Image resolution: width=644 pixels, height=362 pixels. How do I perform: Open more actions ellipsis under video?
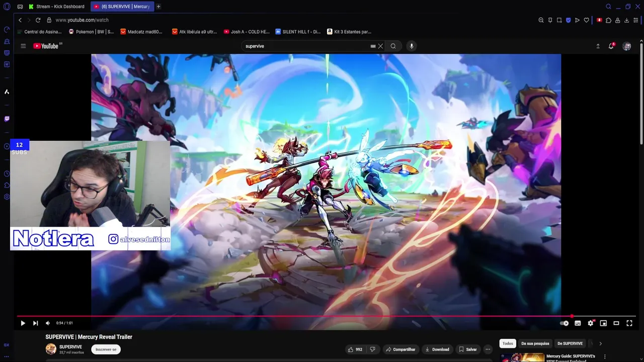pos(488,349)
